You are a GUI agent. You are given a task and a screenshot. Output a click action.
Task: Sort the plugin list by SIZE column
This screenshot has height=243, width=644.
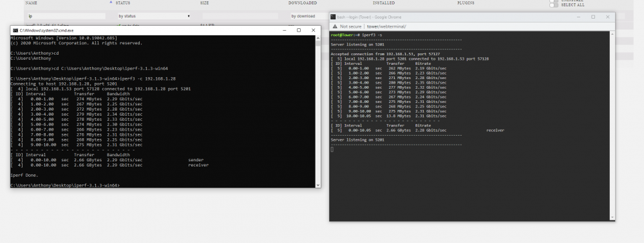coord(204,3)
